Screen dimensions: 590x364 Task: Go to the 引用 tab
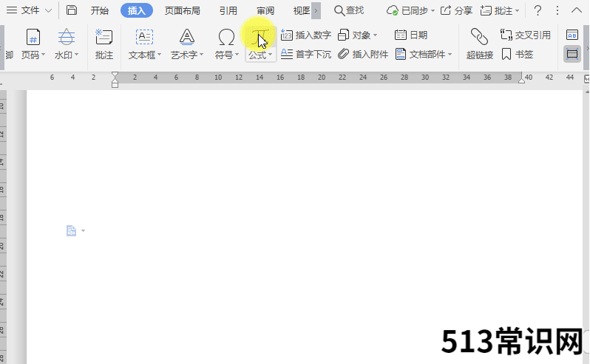tap(228, 10)
